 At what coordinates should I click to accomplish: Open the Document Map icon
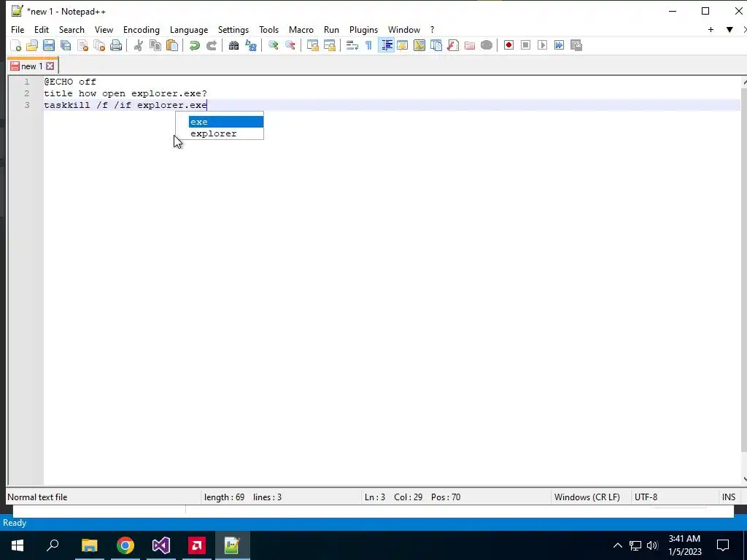419,45
